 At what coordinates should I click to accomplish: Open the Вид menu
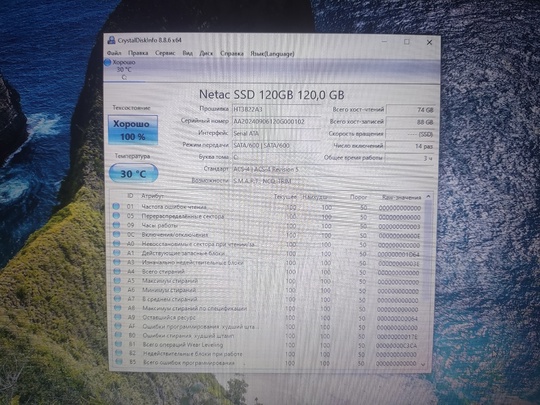coord(187,53)
